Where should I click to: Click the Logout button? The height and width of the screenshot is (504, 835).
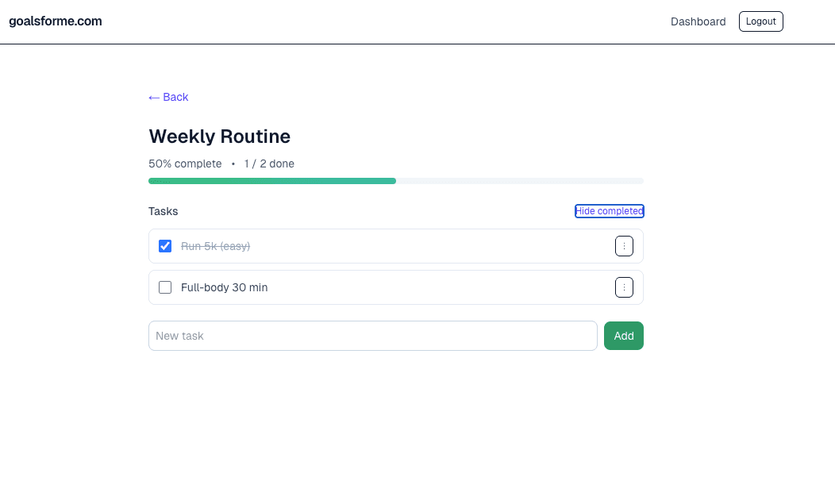coord(760,21)
